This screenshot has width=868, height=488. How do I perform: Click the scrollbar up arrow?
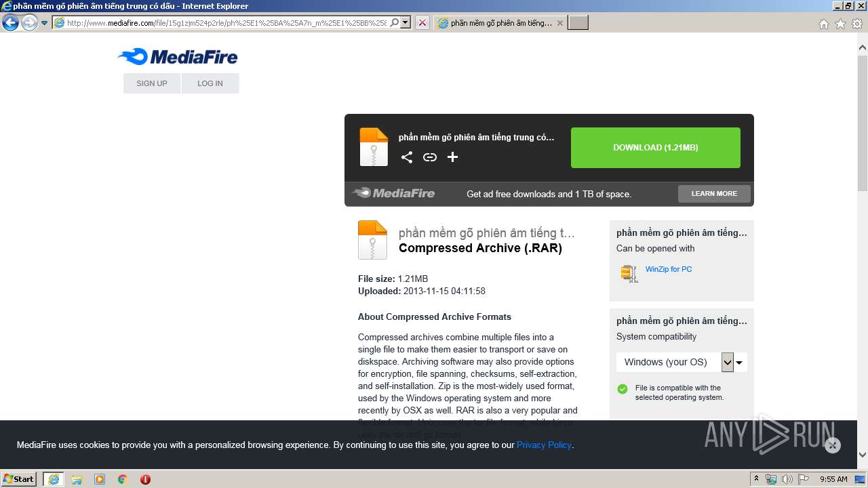[863, 47]
